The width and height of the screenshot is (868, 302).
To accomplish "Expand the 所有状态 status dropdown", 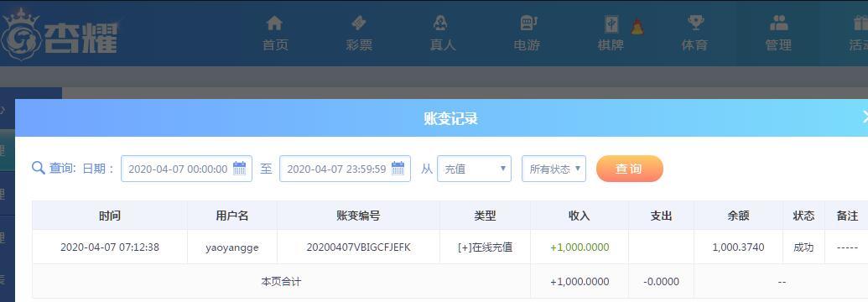I will (x=554, y=169).
